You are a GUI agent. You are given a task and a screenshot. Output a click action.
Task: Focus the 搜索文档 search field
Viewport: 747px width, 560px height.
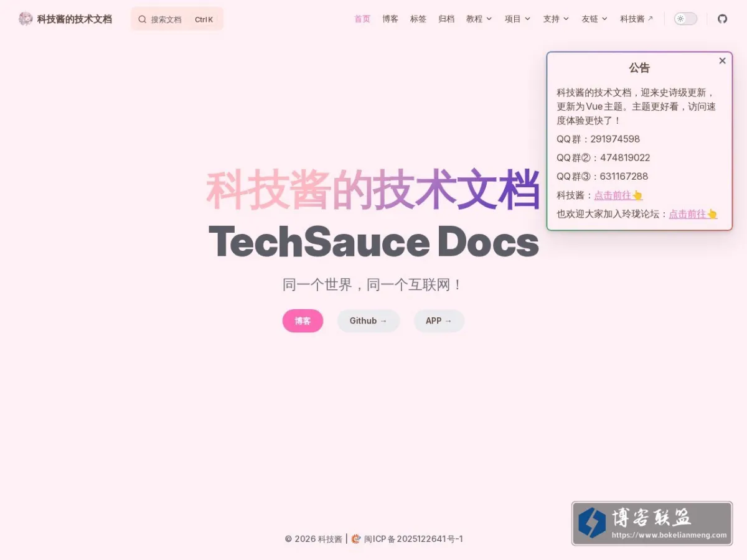(x=177, y=19)
